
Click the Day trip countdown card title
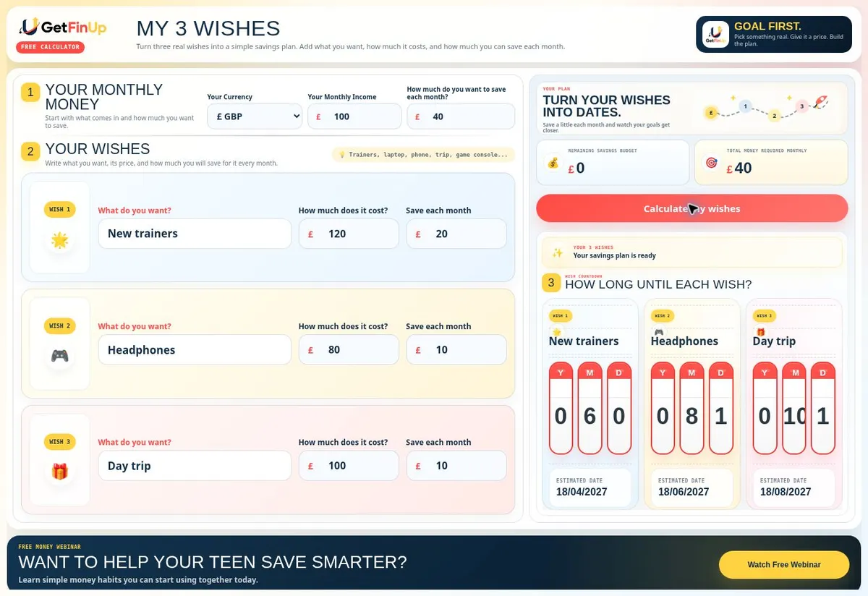[774, 341]
